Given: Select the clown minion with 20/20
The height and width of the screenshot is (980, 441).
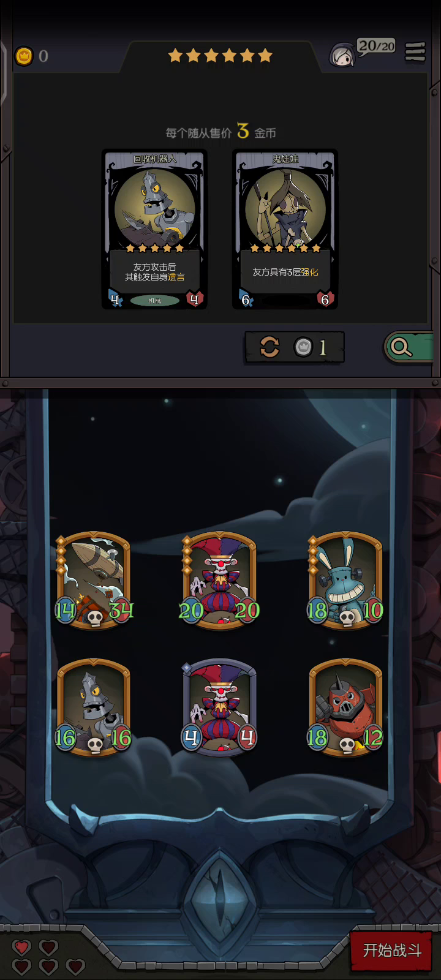Looking at the screenshot, I should click(x=219, y=580).
